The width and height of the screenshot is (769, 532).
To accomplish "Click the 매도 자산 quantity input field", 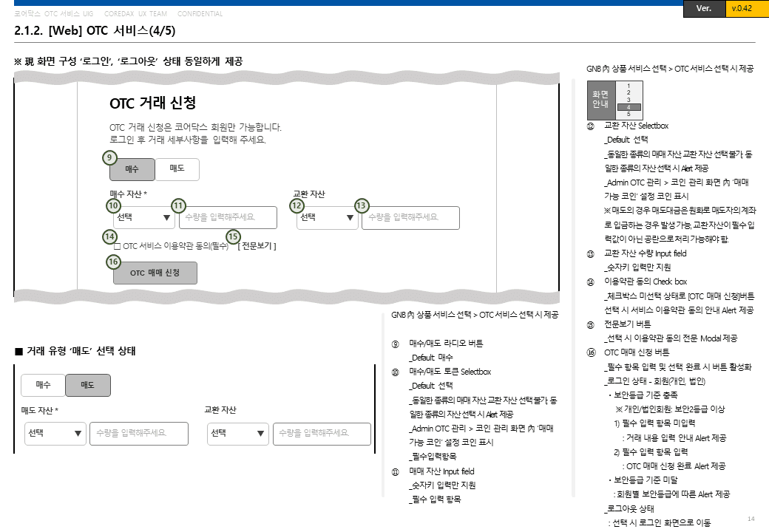I will point(139,434).
